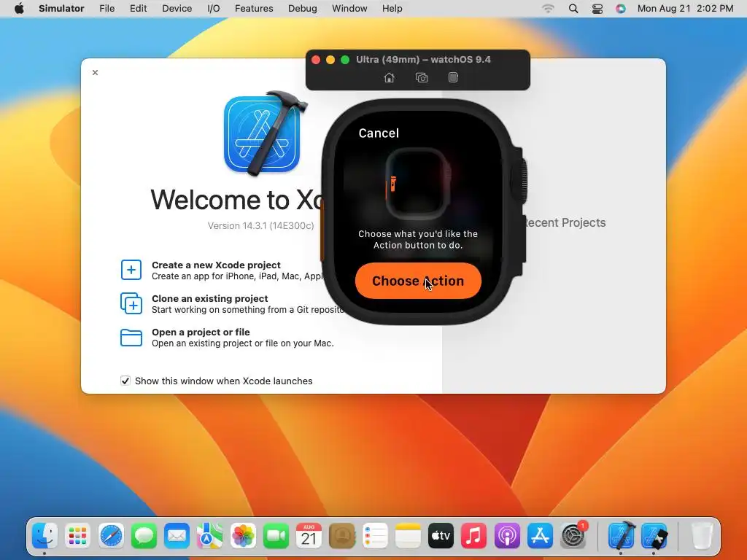The image size is (747, 560).
Task: Click the Xcode app logo in Welcome window
Action: pyautogui.click(x=264, y=133)
